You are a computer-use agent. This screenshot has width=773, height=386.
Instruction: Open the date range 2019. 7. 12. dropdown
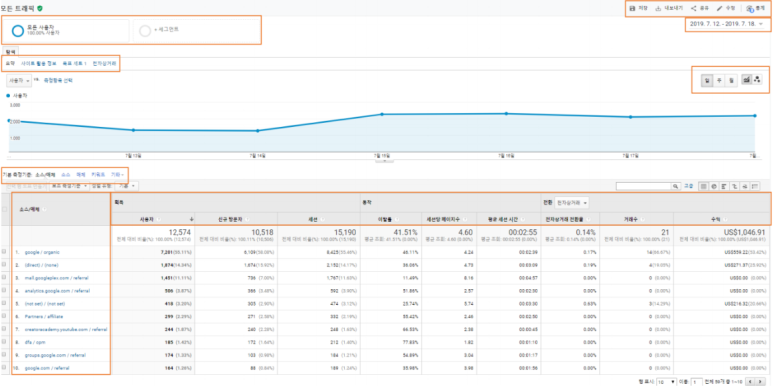[726, 24]
